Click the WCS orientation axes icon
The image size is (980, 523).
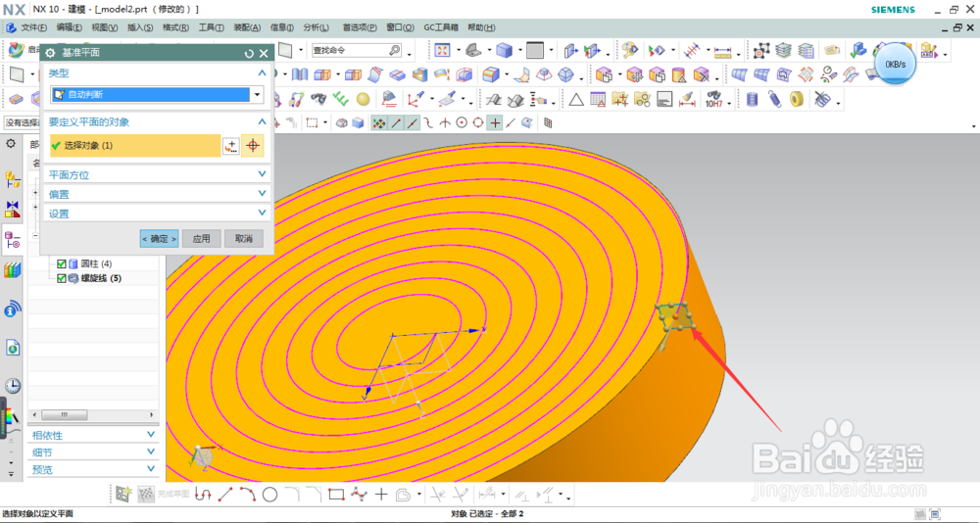click(x=415, y=99)
